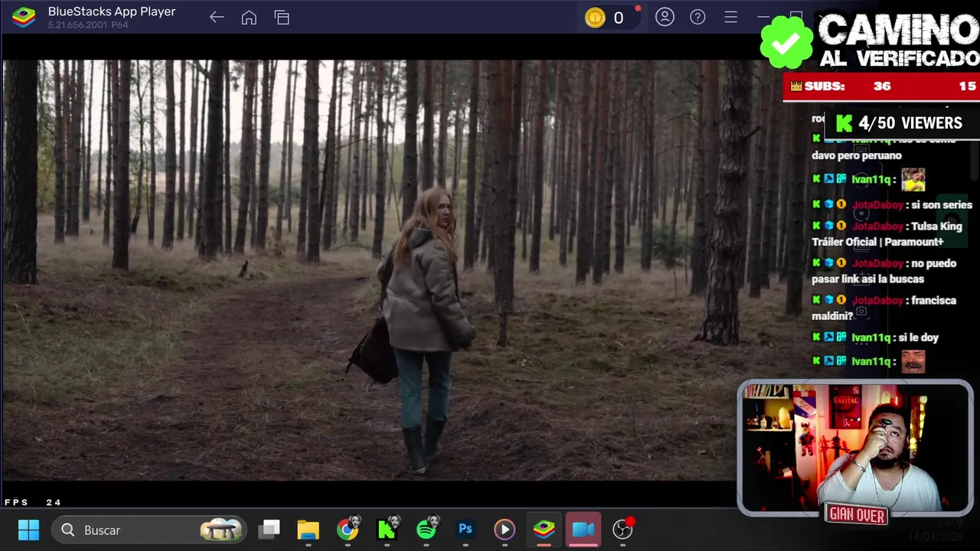
Task: Click Ivan11q's face emote at chat bottom
Action: 913,361
